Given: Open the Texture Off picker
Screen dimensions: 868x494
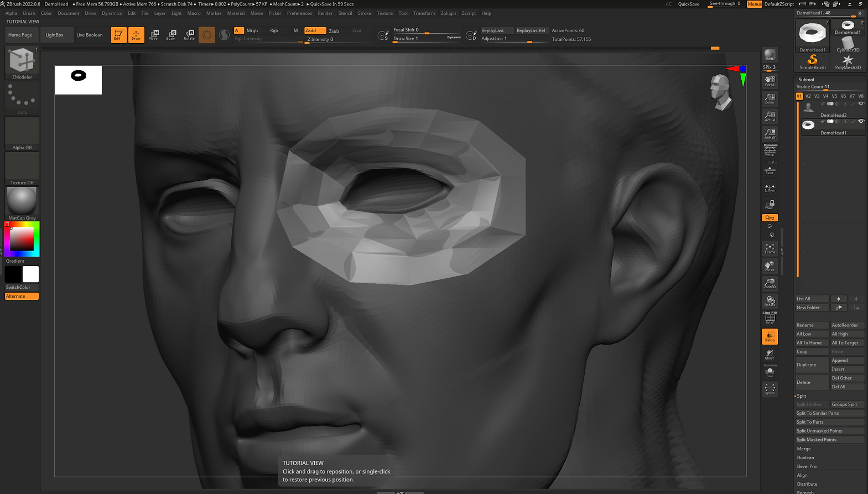Looking at the screenshot, I should point(22,169).
